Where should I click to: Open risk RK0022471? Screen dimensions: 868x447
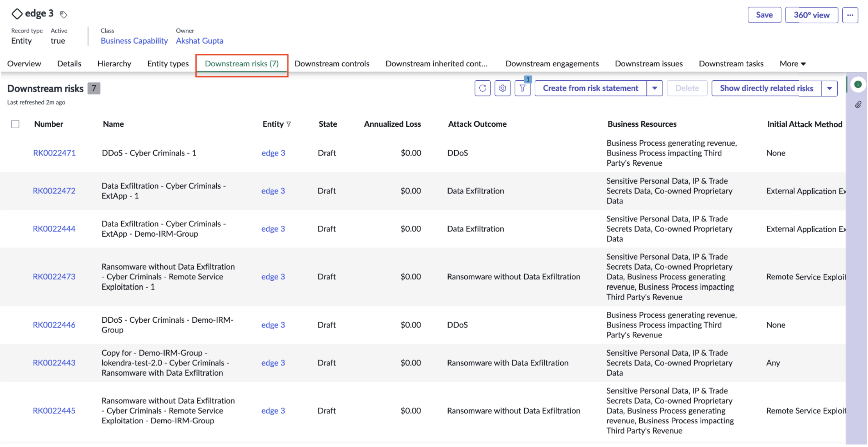tap(54, 153)
